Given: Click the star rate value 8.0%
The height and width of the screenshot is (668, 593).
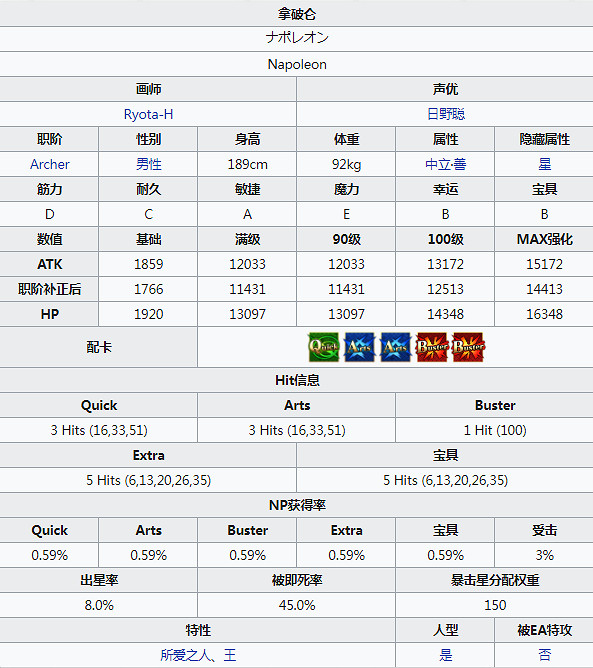Looking at the screenshot, I should [x=99, y=605].
